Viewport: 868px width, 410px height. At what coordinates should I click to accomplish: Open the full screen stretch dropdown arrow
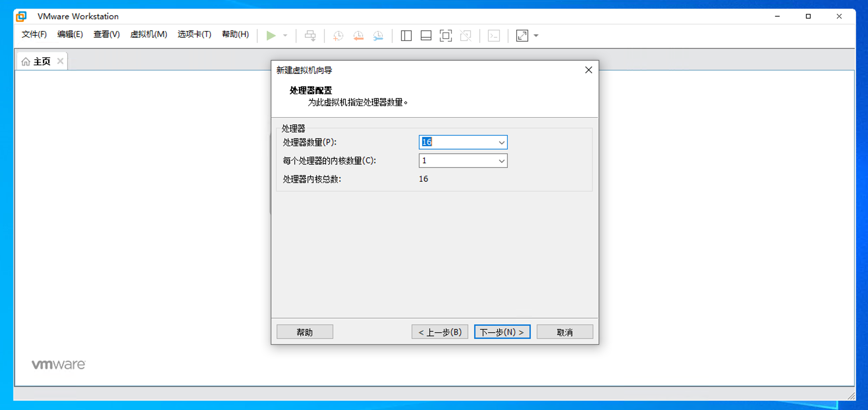[x=536, y=36]
